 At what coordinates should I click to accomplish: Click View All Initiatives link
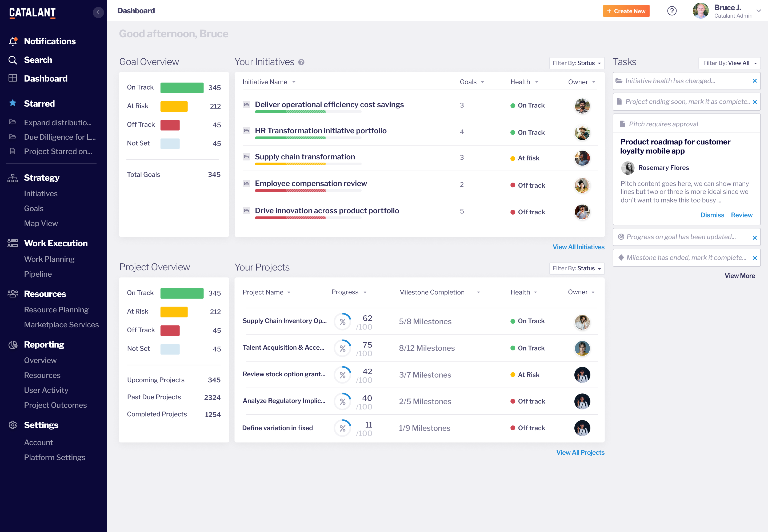578,247
